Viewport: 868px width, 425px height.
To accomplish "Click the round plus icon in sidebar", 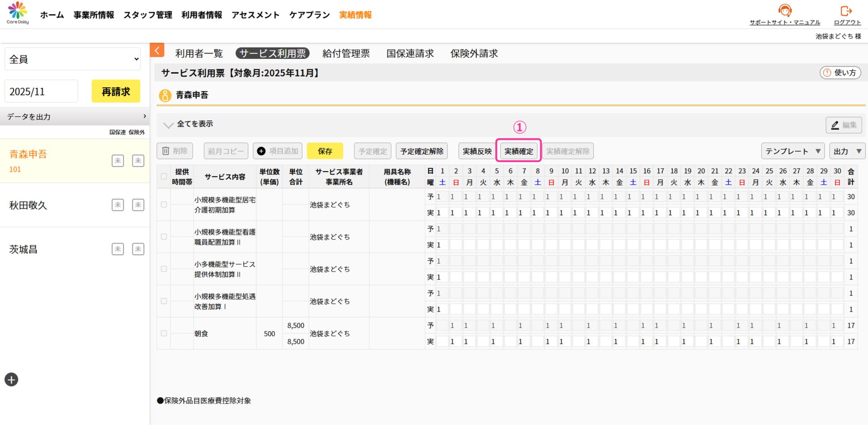I will pos(11,379).
